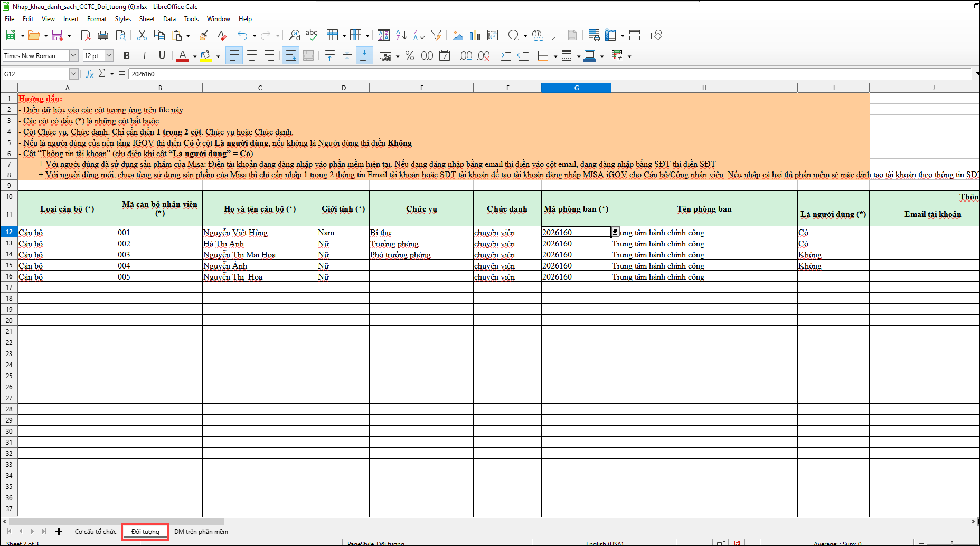
Task: Open the font color dropdown arrow
Action: 195,56
